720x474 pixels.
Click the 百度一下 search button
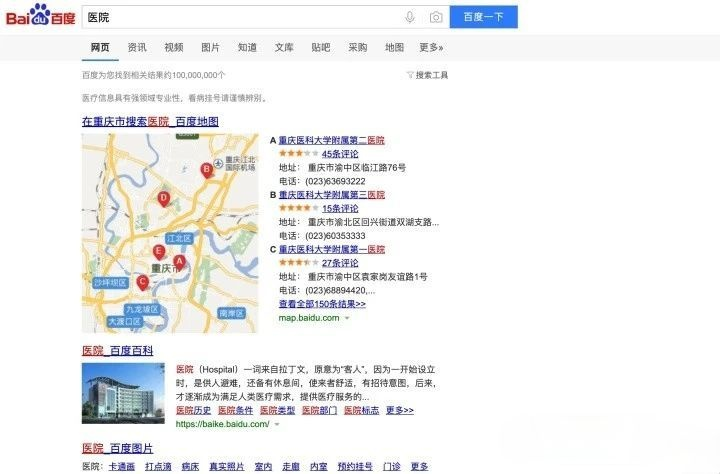(484, 17)
